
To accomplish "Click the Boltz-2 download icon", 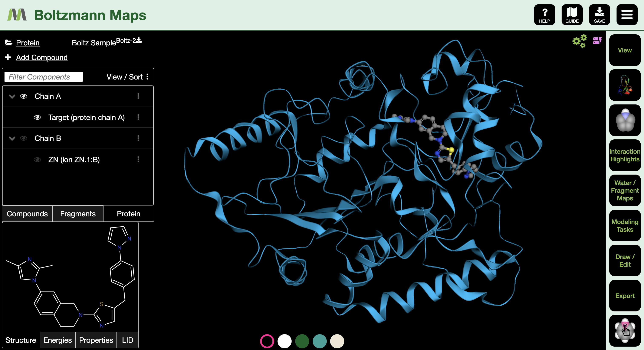I will (x=139, y=40).
